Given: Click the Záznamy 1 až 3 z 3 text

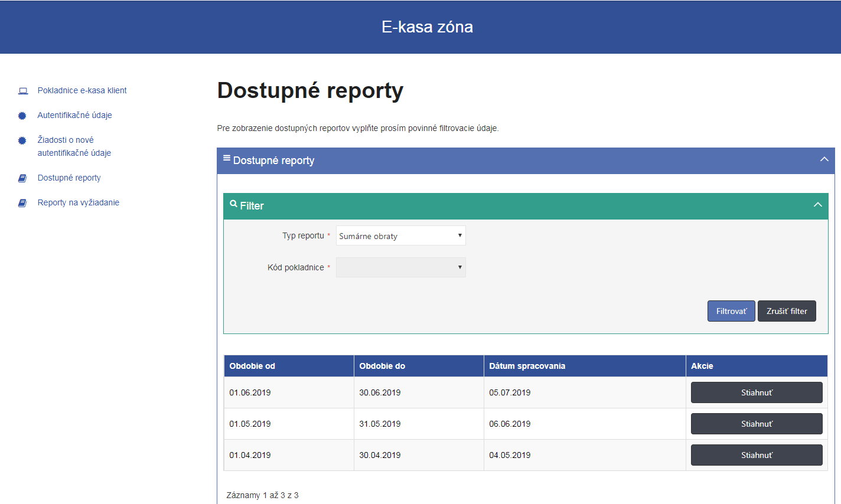Looking at the screenshot, I should pyautogui.click(x=262, y=495).
